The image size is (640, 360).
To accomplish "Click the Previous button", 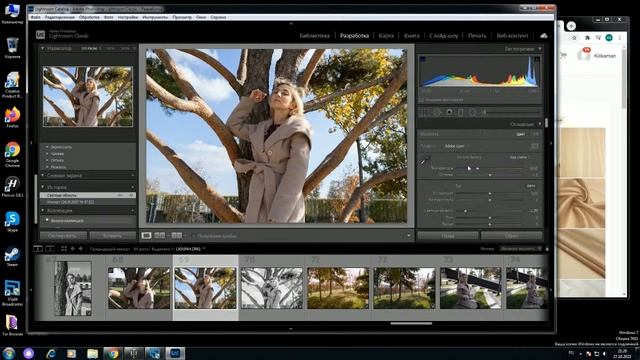I will tap(448, 236).
